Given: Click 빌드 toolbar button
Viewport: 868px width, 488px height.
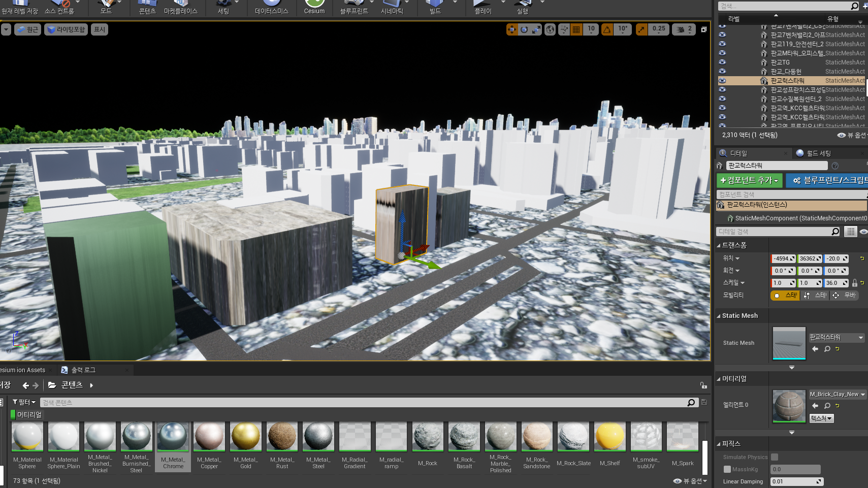Looking at the screenshot, I should click(435, 8).
